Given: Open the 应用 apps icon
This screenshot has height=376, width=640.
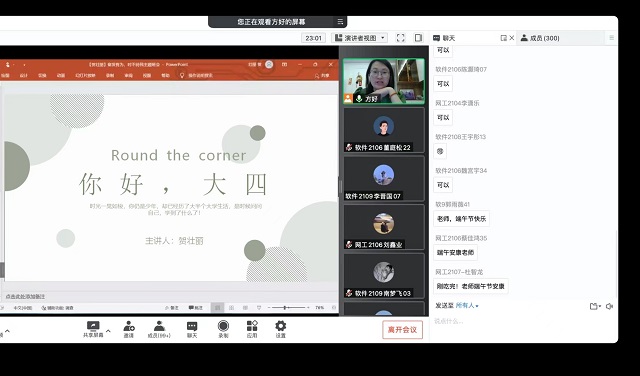Looking at the screenshot, I should tap(252, 326).
